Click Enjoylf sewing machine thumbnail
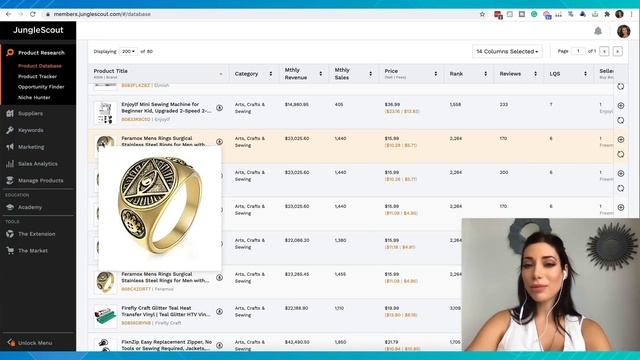This screenshot has height=360, width=640. tap(105, 112)
